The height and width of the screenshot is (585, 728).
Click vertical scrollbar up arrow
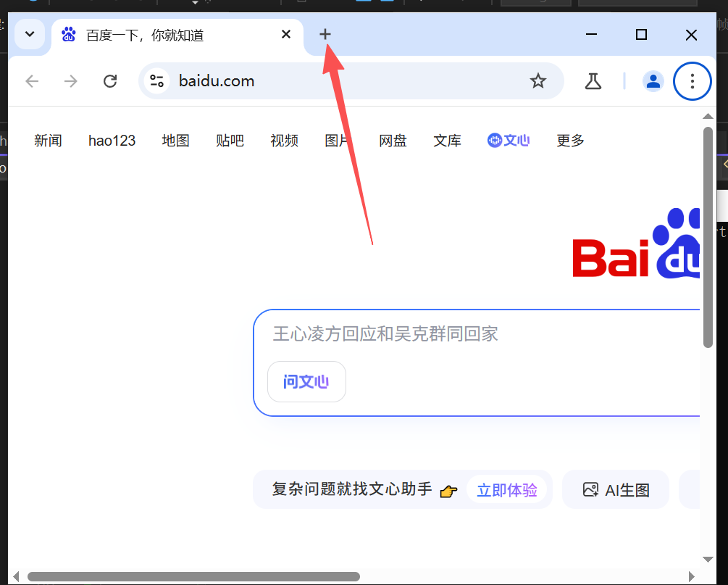click(708, 116)
